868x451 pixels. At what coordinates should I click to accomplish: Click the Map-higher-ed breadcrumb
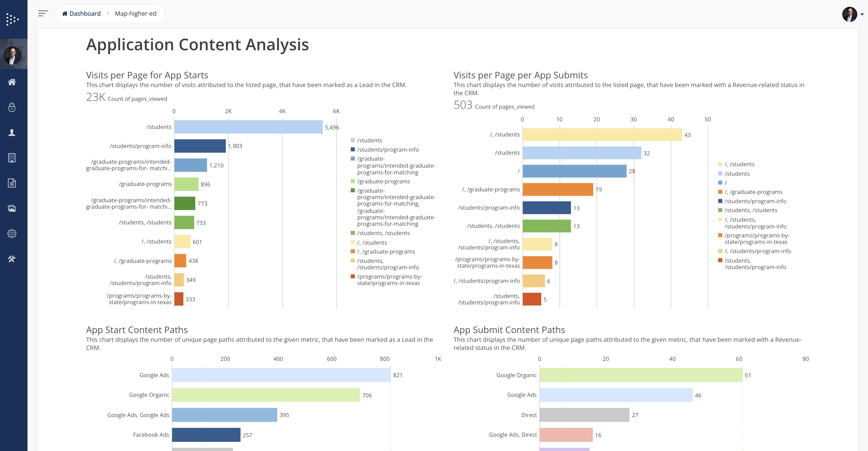pyautogui.click(x=136, y=13)
